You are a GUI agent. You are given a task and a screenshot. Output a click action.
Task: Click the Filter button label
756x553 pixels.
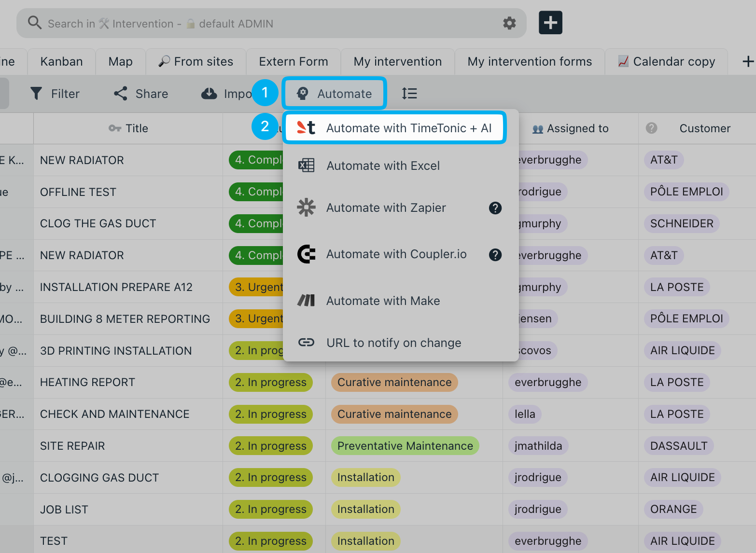click(x=65, y=94)
